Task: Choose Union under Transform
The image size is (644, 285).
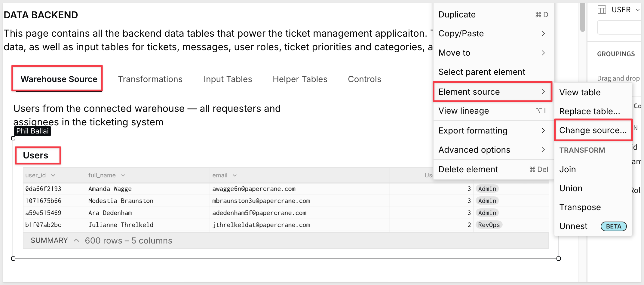Action: pyautogui.click(x=593, y=188)
